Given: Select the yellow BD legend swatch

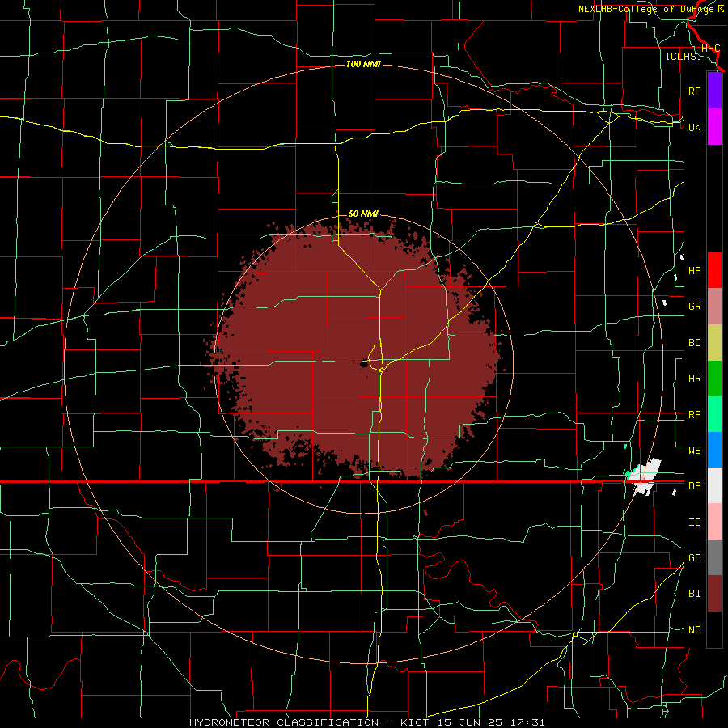Looking at the screenshot, I should tap(714, 343).
